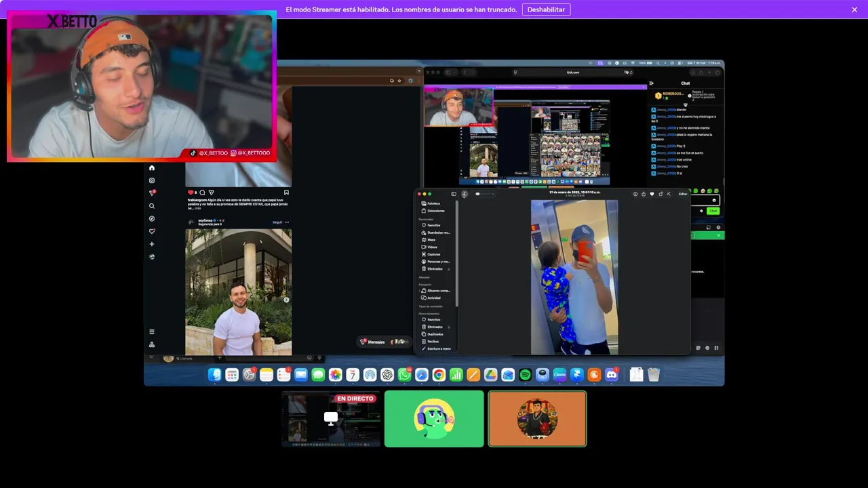This screenshot has height=488, width=868.
Task: Open the Trash in the Dock
Action: (654, 375)
